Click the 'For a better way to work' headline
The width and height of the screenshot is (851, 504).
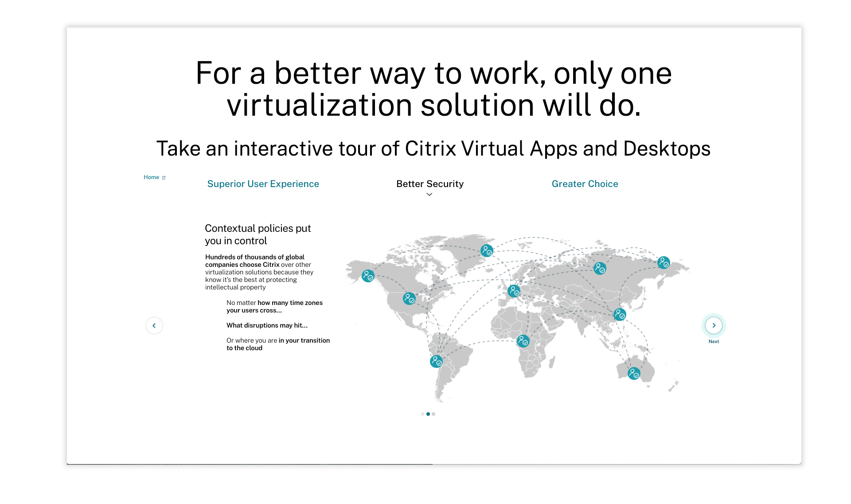[434, 89]
